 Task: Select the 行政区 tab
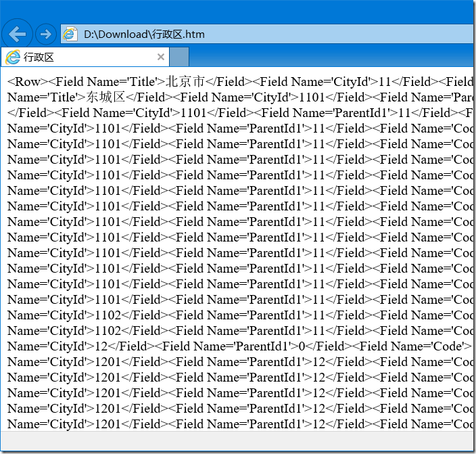[x=85, y=57]
